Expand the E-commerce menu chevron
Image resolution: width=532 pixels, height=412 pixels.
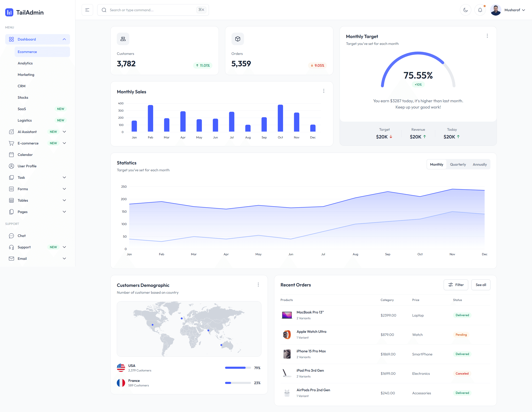64,143
